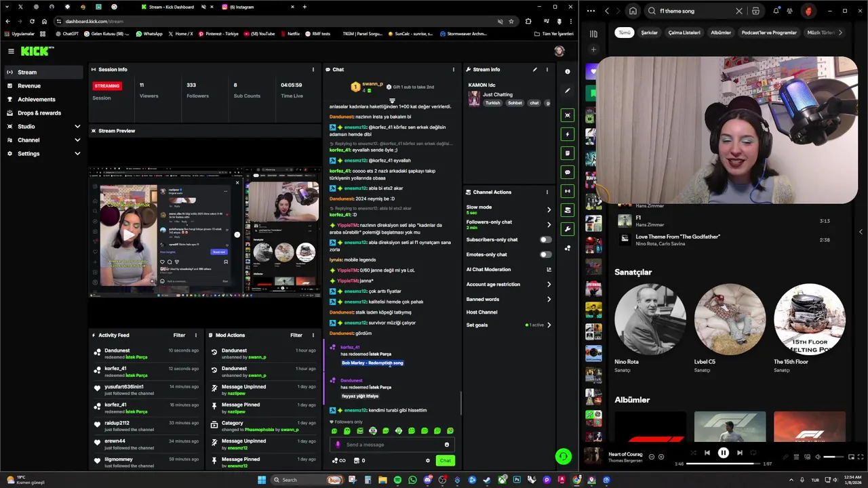Seek in the Spotify progress bar
The width and height of the screenshot is (868, 488).
pos(723,464)
